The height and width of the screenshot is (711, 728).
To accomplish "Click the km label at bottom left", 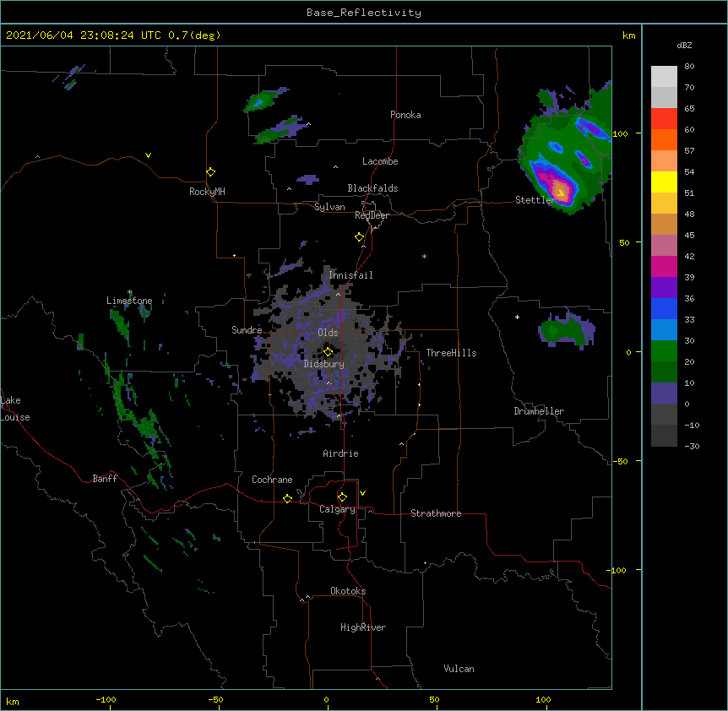I will [x=13, y=702].
